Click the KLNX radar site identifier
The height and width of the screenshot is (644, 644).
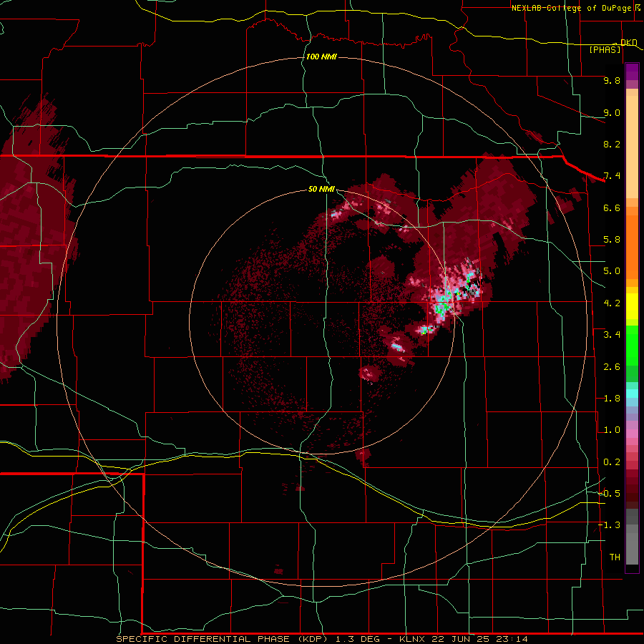(413, 639)
